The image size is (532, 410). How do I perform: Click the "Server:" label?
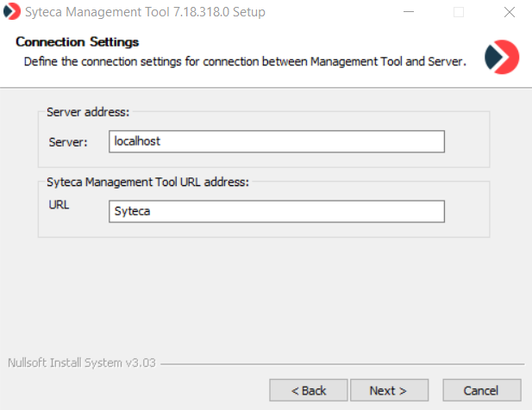(x=68, y=142)
